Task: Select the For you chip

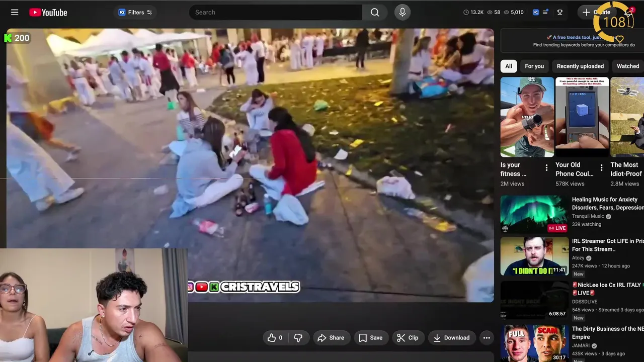Action: [x=534, y=66]
